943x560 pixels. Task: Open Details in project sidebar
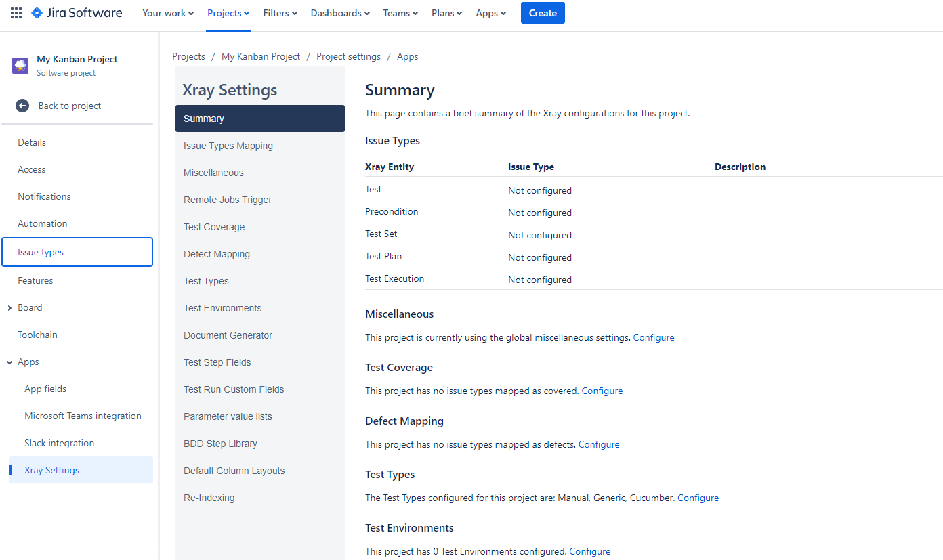(x=77, y=142)
